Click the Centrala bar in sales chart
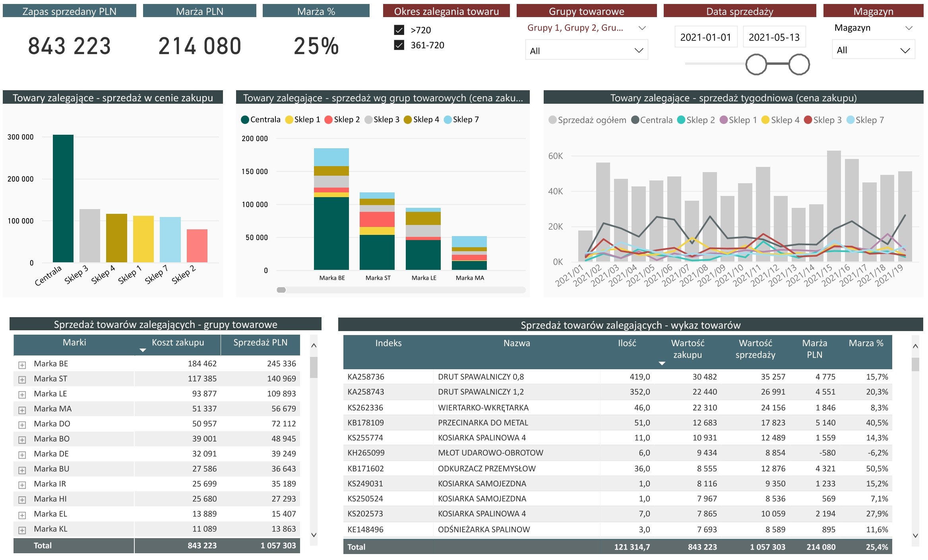 63,198
